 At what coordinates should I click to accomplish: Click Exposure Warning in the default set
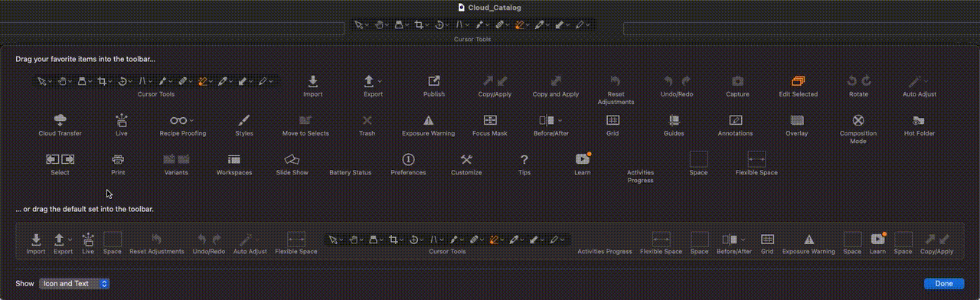(x=808, y=243)
